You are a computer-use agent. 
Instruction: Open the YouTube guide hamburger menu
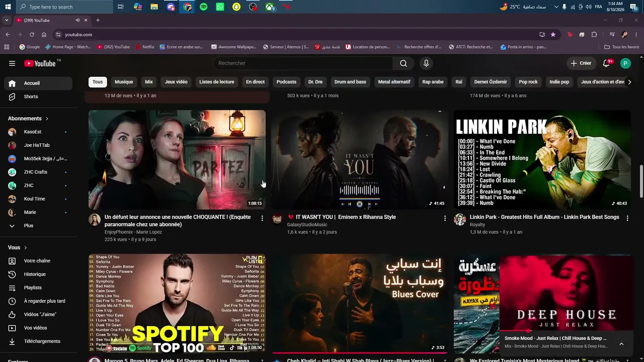[12, 63]
